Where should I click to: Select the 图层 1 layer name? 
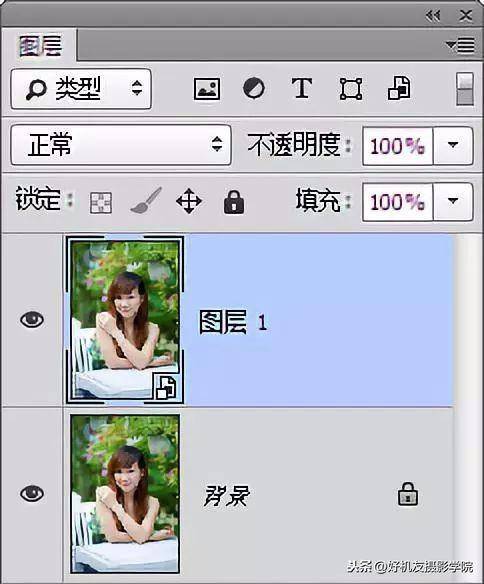[233, 322]
